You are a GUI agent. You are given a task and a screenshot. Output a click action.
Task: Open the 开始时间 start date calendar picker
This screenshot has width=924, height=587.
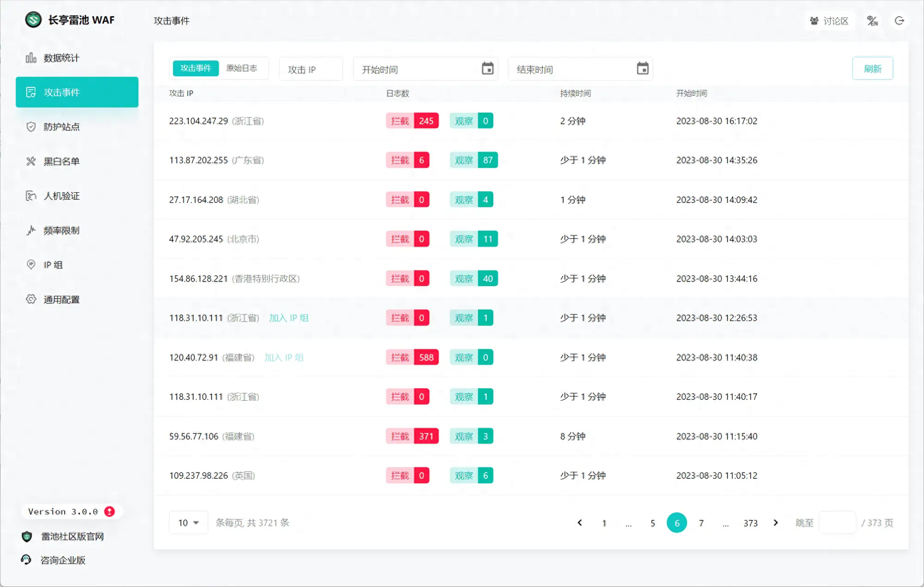coord(488,68)
